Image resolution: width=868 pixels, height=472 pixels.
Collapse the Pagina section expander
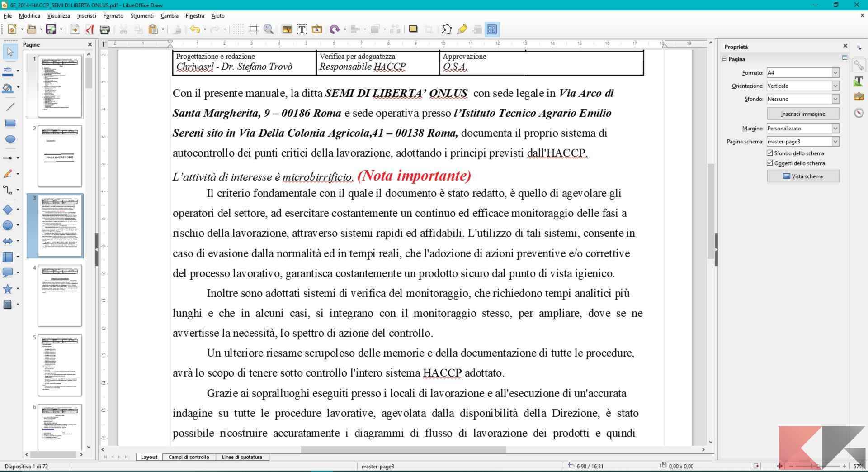coord(725,59)
